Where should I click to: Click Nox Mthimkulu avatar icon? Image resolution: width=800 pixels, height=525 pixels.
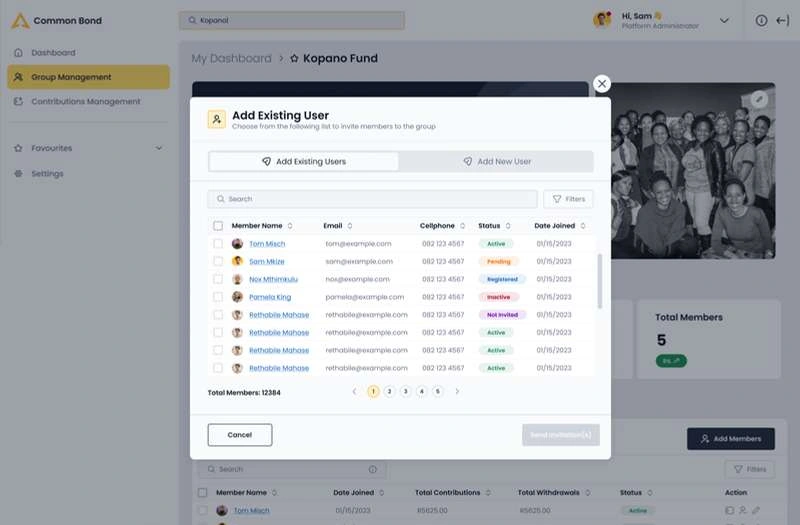(237, 279)
